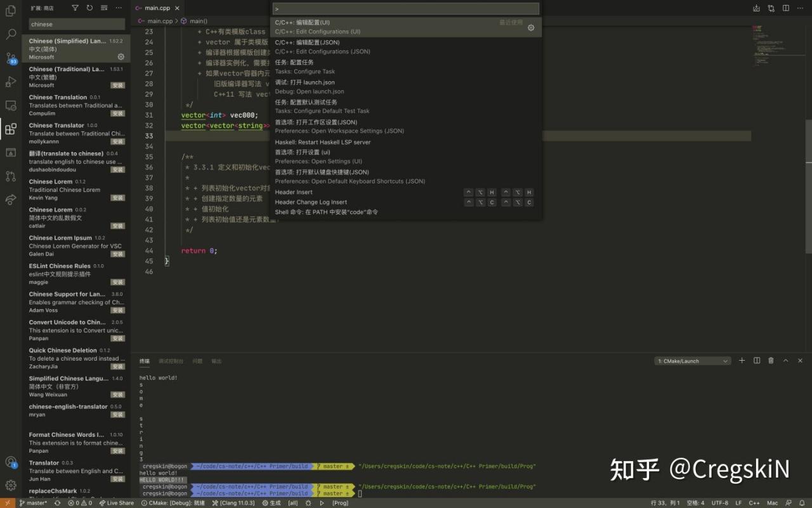This screenshot has height=508, width=812.
Task: Click the Live Share status bar button
Action: (117, 503)
